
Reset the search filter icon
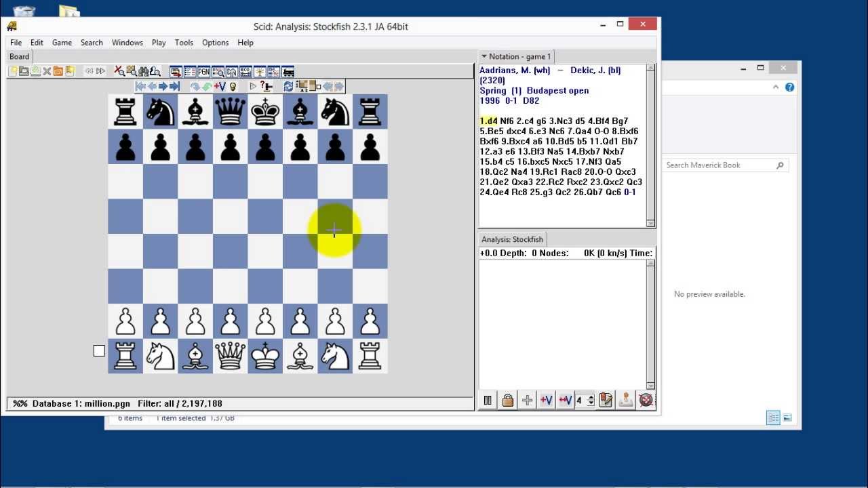tap(119, 71)
